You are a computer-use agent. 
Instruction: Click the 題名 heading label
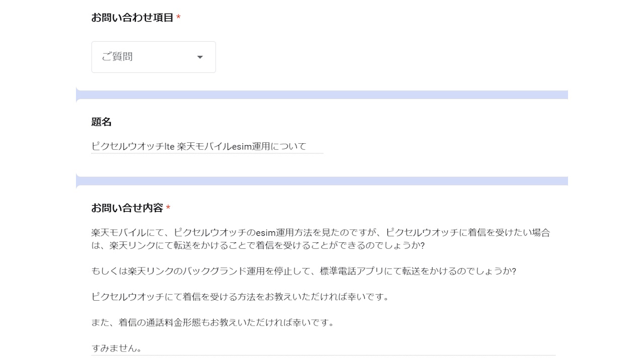(x=102, y=122)
